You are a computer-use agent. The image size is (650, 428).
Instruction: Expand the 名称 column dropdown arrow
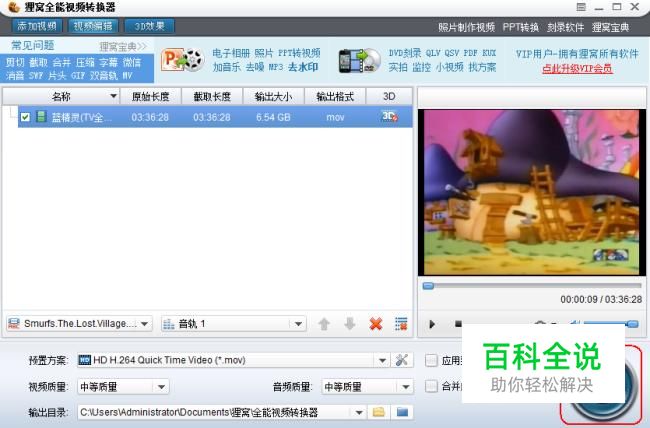tap(113, 96)
